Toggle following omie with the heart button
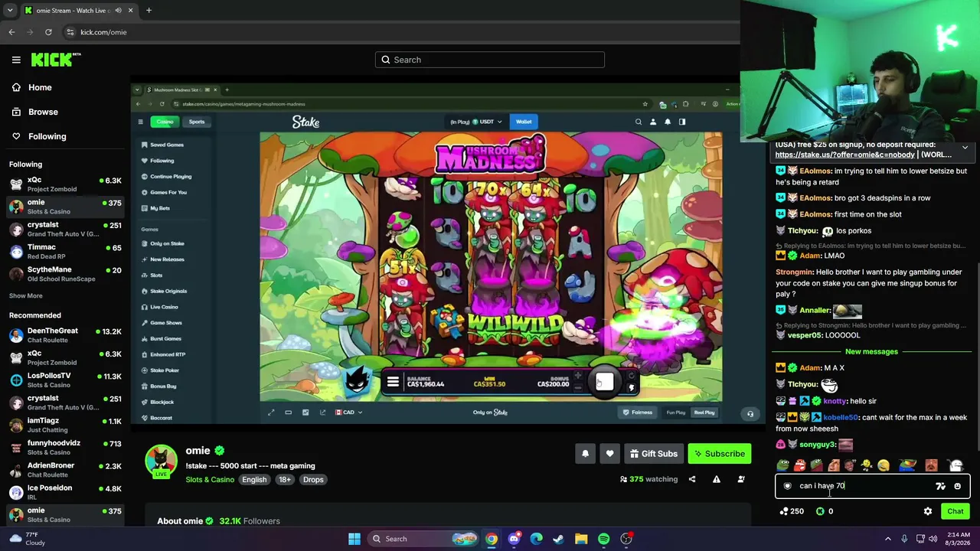The width and height of the screenshot is (980, 551). point(609,454)
